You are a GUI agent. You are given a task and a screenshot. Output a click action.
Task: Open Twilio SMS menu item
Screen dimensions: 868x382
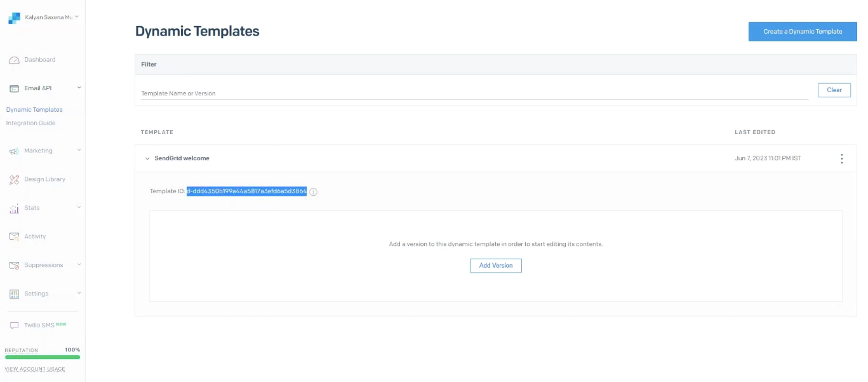pyautogui.click(x=39, y=325)
